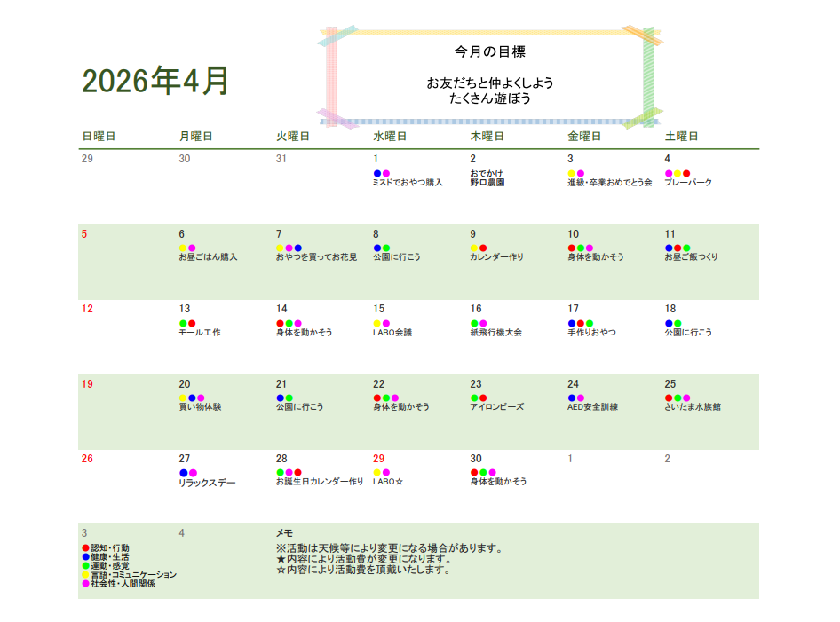Select the text お友だちと仲よくしよう

tap(489, 83)
